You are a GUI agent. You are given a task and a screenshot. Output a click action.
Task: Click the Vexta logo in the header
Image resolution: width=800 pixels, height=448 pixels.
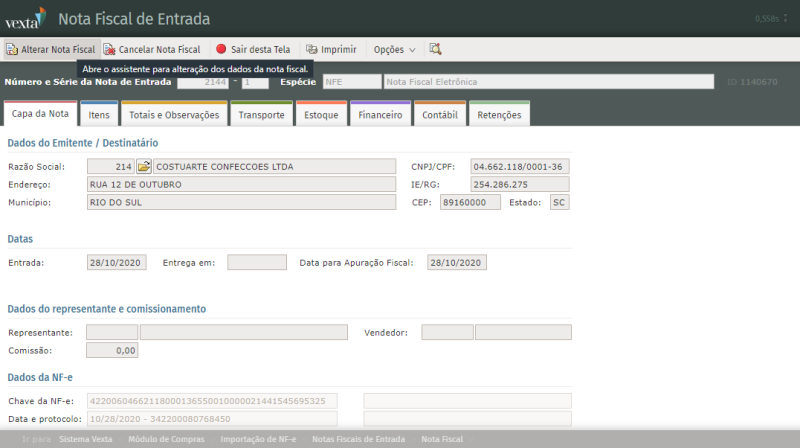pos(22,18)
